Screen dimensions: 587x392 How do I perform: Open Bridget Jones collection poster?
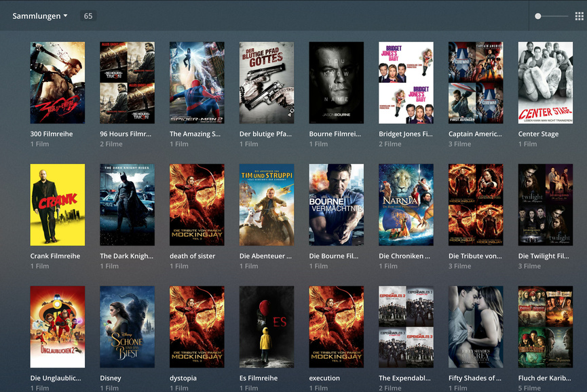tap(406, 83)
